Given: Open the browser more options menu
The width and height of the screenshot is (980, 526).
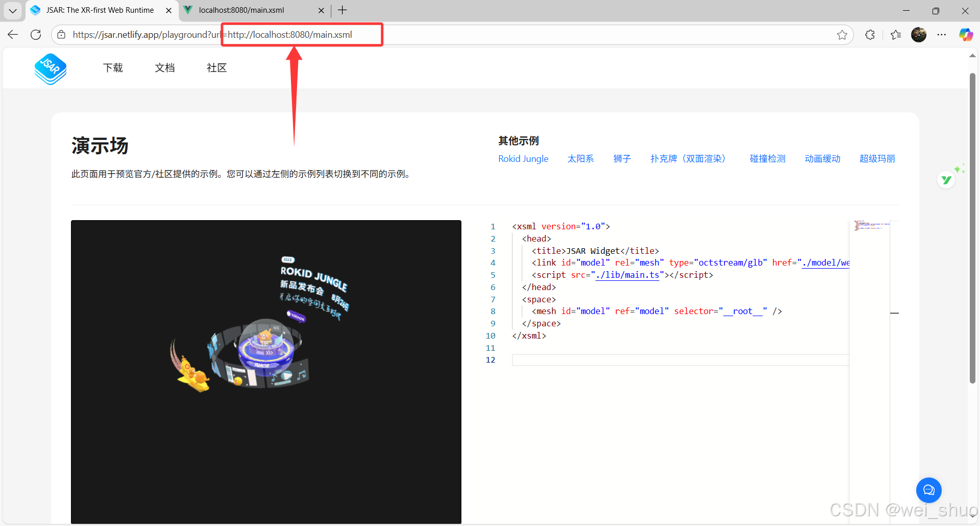Looking at the screenshot, I should pos(942,34).
